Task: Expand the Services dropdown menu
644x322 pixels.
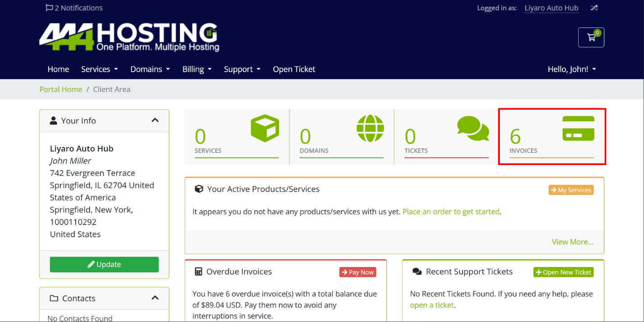Action: (100, 69)
